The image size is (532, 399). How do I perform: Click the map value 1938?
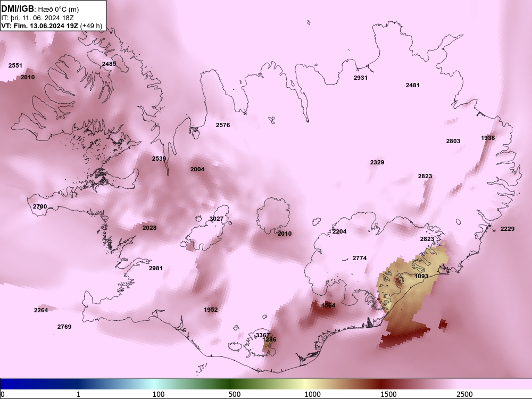point(488,138)
